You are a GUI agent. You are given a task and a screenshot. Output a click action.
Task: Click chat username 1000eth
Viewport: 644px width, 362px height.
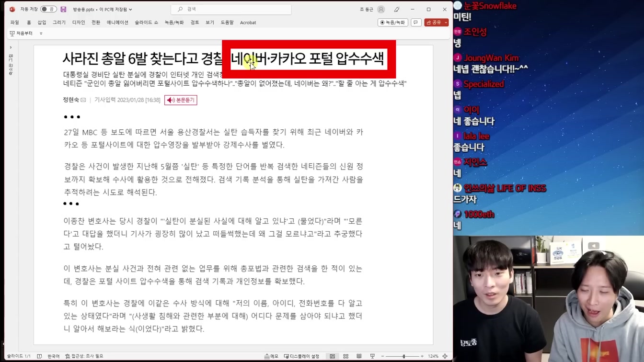[x=479, y=215]
